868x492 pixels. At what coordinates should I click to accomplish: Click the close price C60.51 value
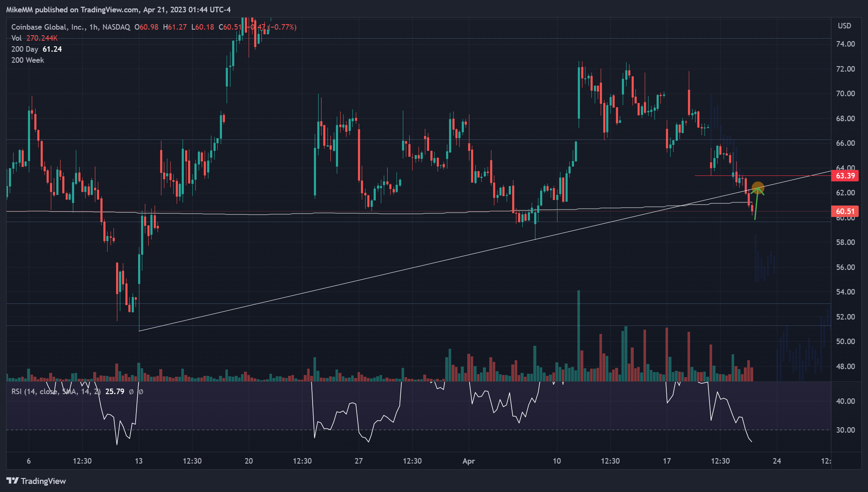pos(230,27)
